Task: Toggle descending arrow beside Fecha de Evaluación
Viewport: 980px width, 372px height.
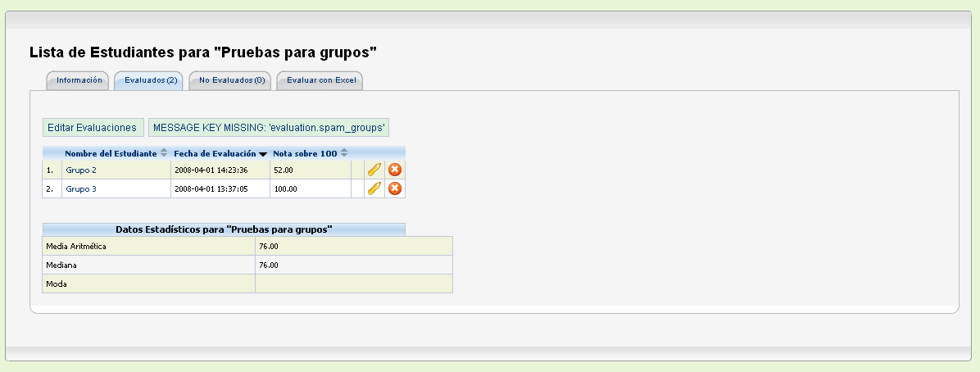Action: pyautogui.click(x=263, y=154)
